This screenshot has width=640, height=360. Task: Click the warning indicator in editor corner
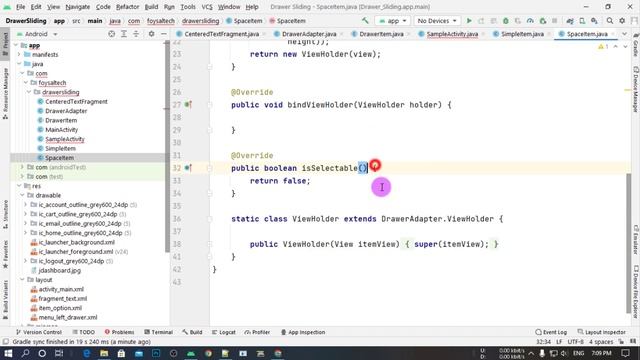[x=603, y=47]
